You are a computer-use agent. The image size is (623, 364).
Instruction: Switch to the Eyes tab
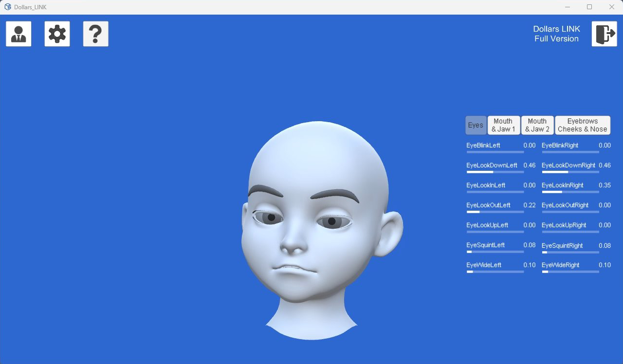[x=476, y=125]
